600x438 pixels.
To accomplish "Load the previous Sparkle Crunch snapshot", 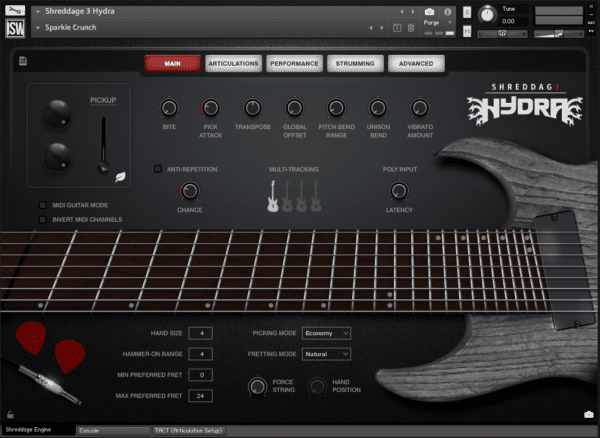I will tap(371, 28).
